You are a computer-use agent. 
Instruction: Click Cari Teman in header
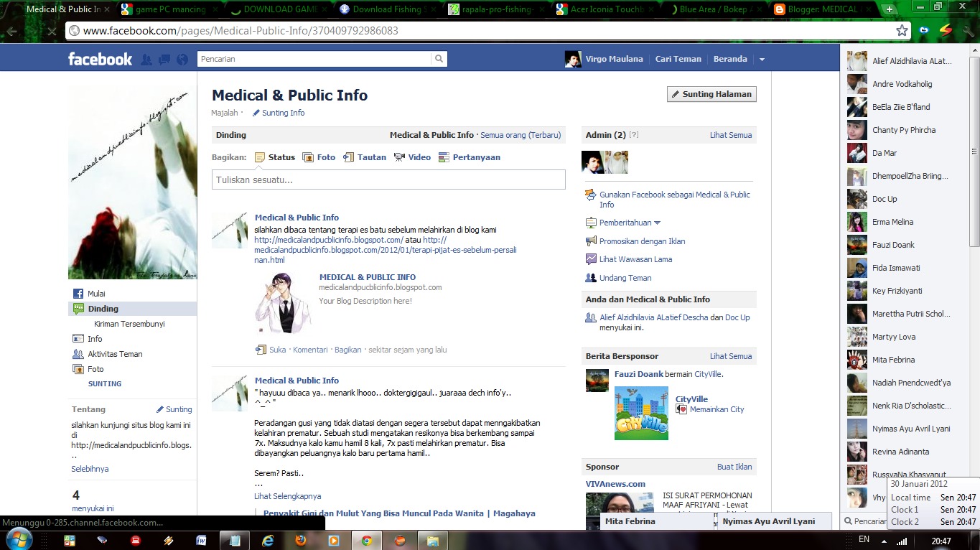(x=678, y=60)
